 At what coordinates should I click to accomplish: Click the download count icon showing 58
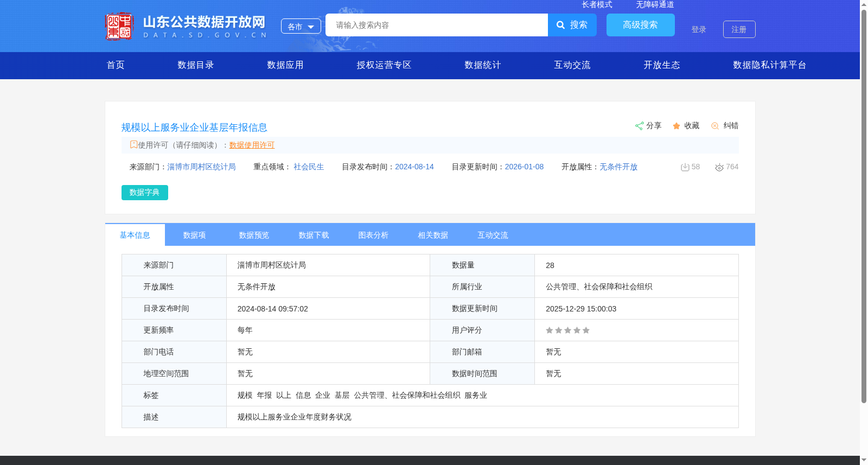(685, 167)
